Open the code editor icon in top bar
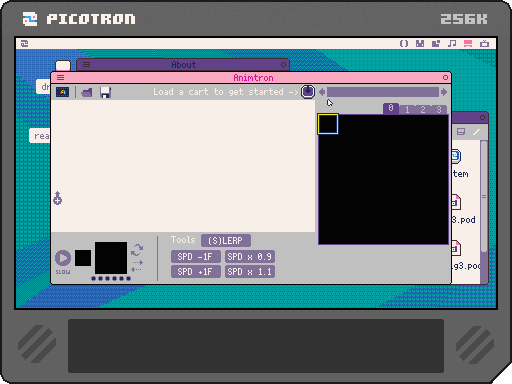 tap(404, 44)
